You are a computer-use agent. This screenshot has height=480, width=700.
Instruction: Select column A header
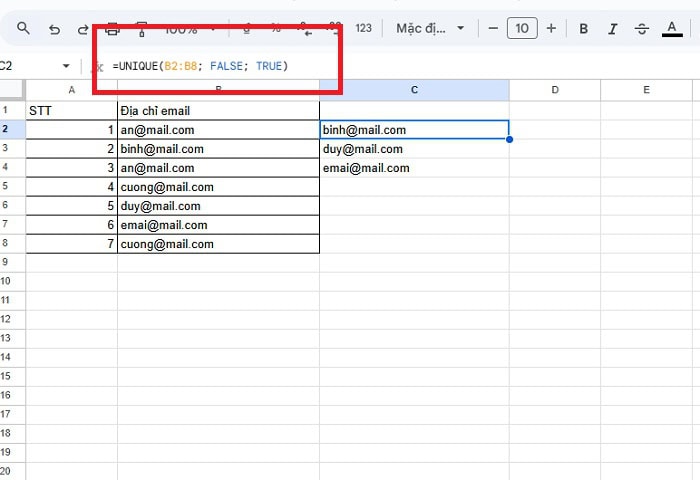[x=71, y=90]
